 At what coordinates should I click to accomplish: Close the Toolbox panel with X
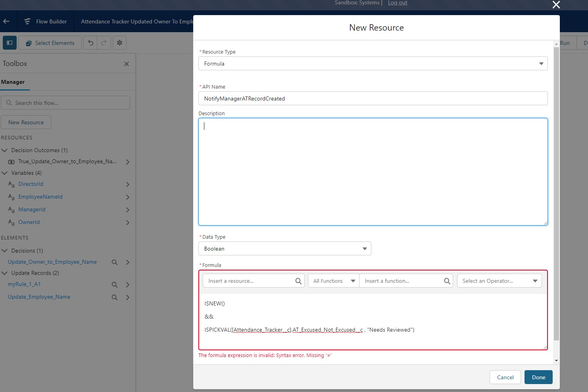pyautogui.click(x=127, y=64)
